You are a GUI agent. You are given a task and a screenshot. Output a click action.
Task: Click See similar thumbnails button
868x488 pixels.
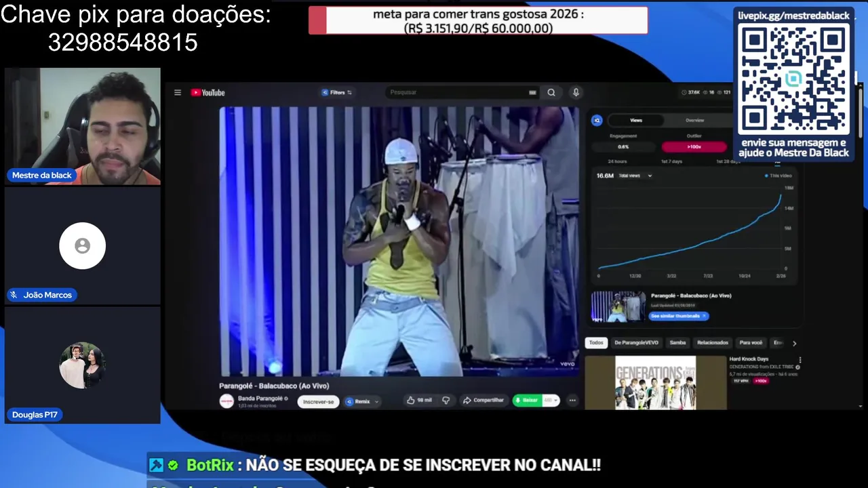678,316
